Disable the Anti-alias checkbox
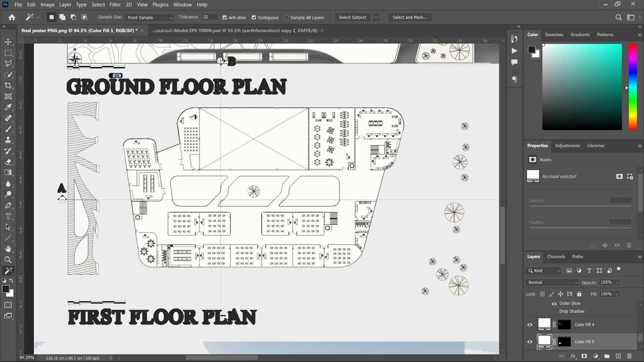 pos(225,18)
